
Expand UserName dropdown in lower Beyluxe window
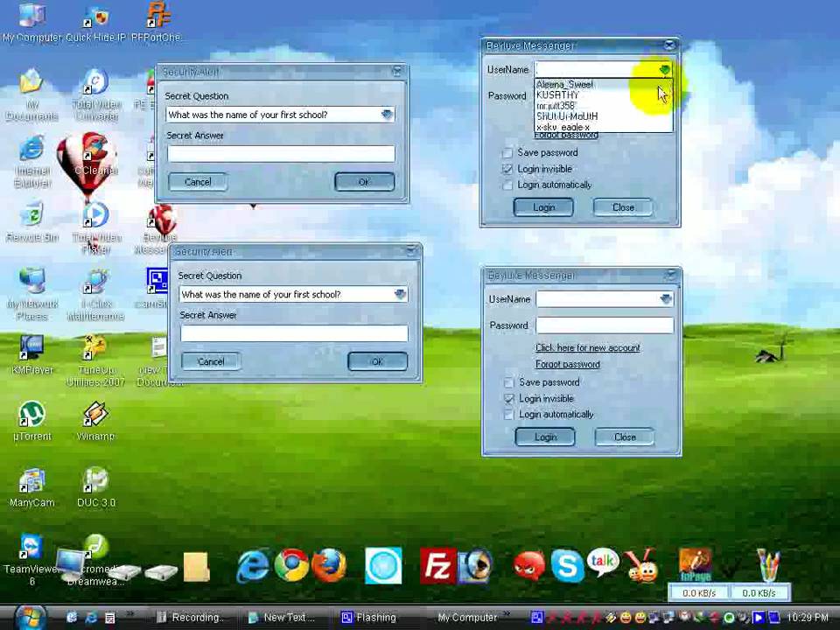[666, 299]
